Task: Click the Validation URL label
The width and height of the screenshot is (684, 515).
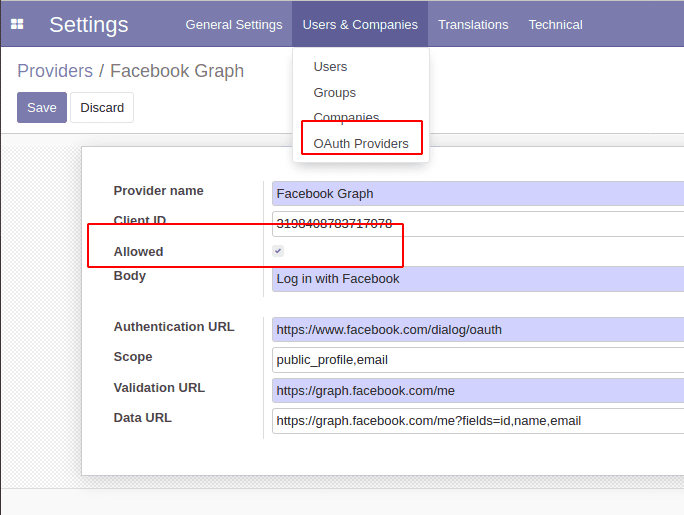Action: [159, 388]
